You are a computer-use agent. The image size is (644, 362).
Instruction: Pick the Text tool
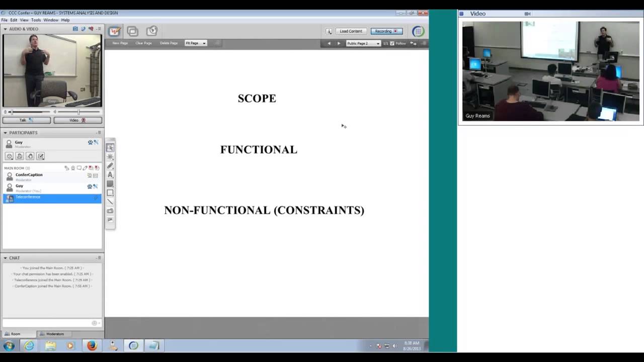point(110,175)
